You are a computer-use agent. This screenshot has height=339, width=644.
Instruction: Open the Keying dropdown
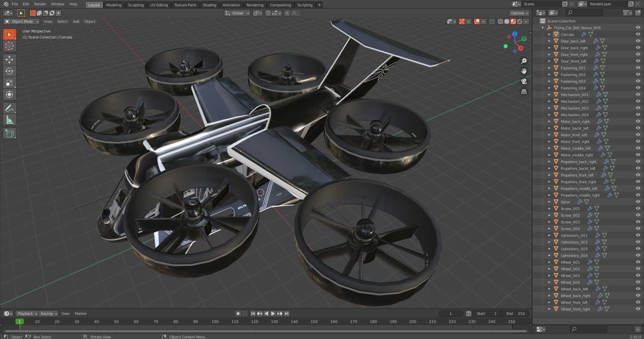49,314
